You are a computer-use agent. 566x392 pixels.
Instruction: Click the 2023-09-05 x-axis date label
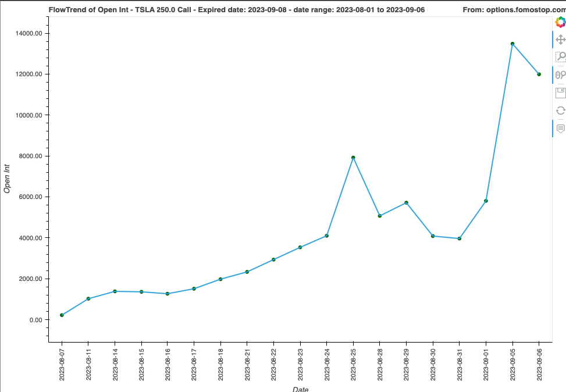(x=512, y=364)
